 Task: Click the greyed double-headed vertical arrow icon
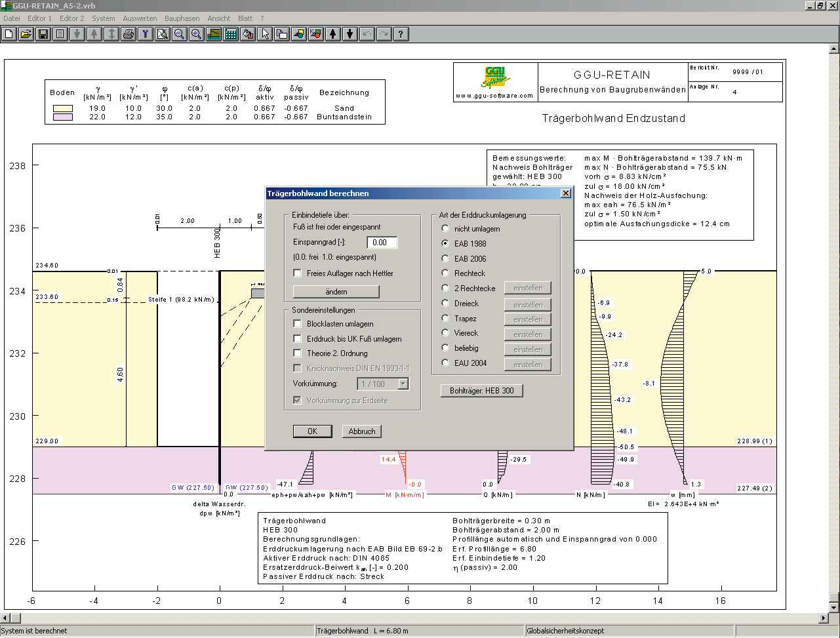click(x=111, y=34)
